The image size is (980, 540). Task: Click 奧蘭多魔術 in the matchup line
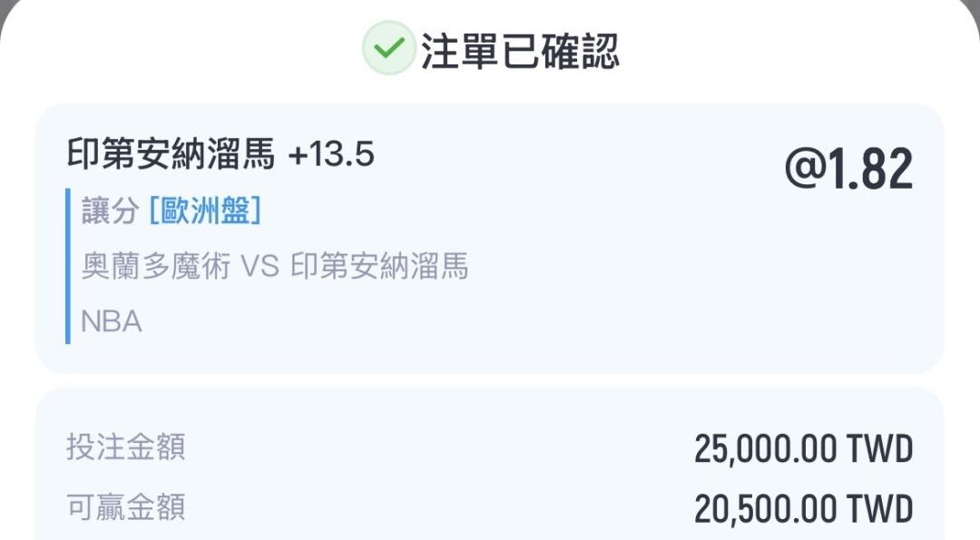[155, 267]
